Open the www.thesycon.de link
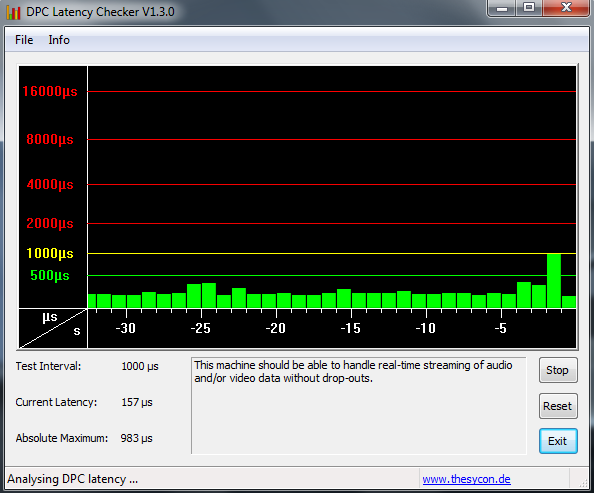 [x=466, y=479]
